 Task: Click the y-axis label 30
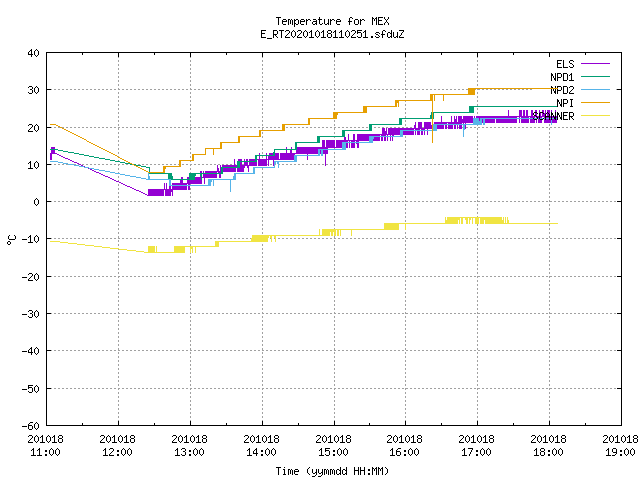[33, 90]
